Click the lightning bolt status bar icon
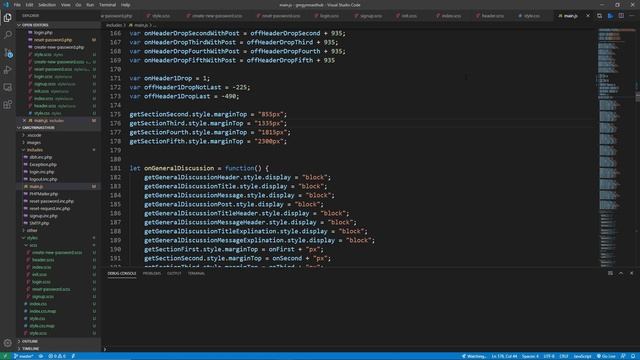 coord(73,356)
